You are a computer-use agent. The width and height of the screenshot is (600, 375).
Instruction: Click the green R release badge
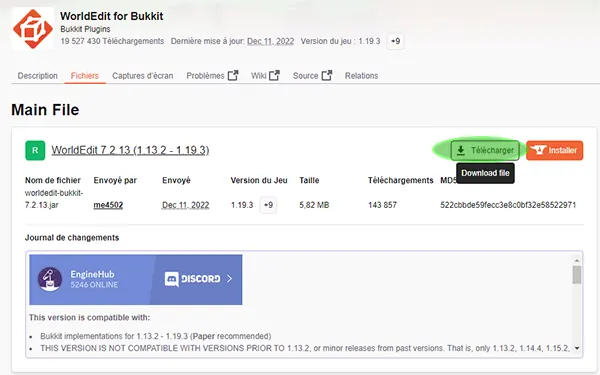coord(35,150)
